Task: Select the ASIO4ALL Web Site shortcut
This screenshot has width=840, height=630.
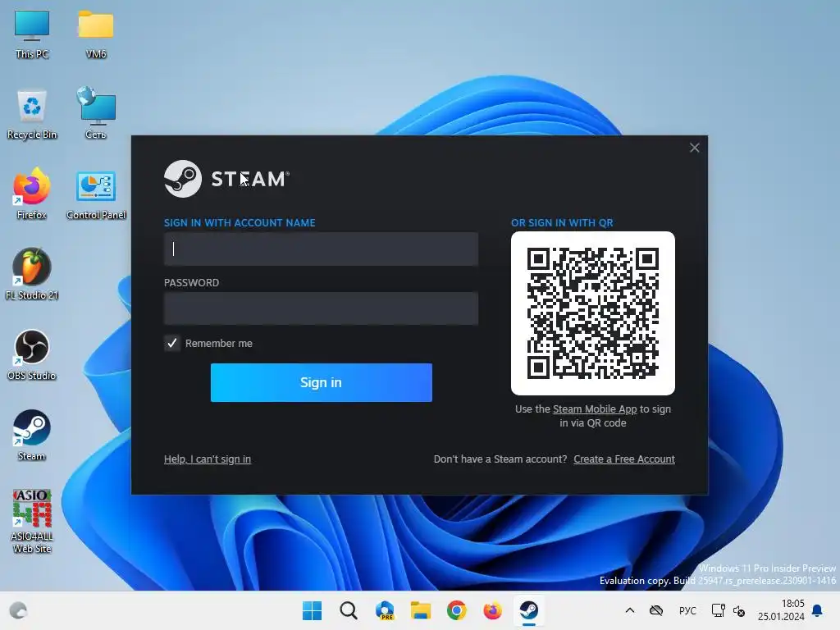Action: (32, 521)
